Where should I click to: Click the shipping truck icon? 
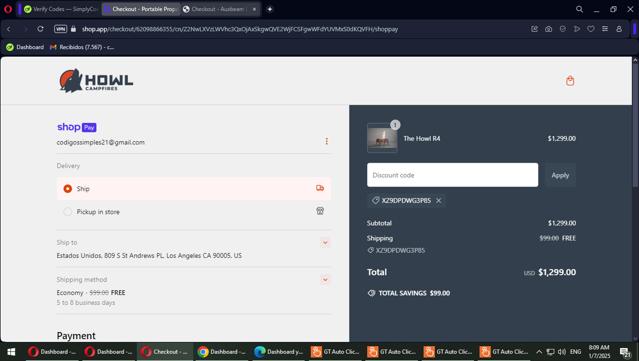(x=320, y=188)
